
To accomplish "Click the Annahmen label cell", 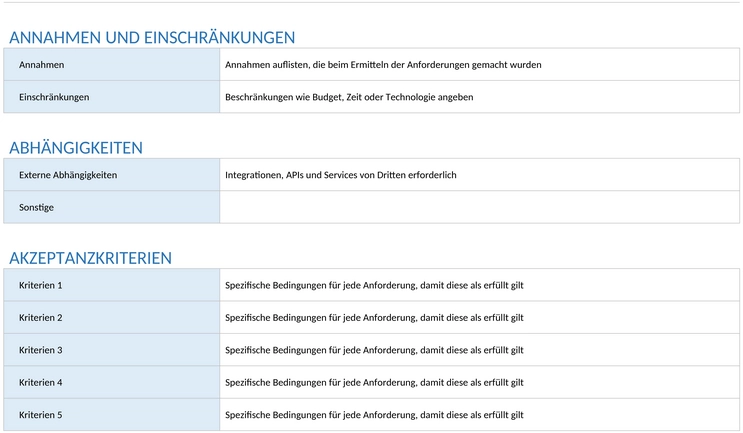I will [x=111, y=64].
